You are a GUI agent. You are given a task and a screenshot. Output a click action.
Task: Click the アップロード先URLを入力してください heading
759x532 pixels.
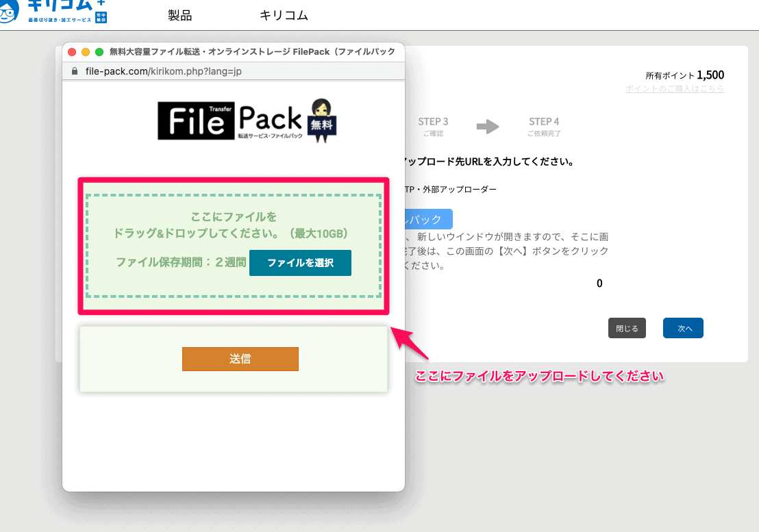pos(489,162)
